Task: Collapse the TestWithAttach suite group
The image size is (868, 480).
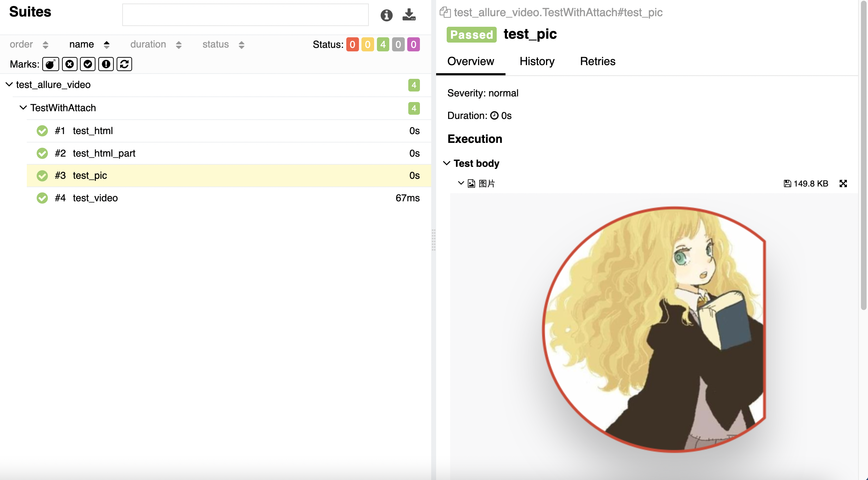Action: 23,108
